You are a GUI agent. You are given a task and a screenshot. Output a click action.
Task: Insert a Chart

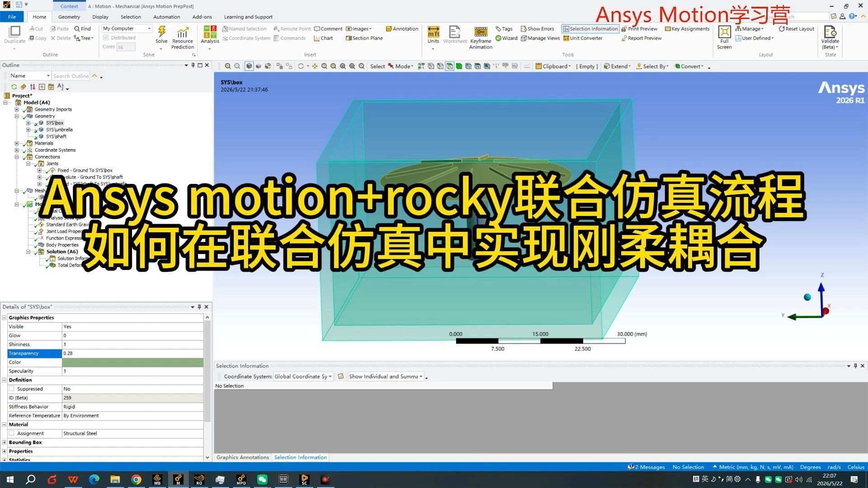[323, 38]
